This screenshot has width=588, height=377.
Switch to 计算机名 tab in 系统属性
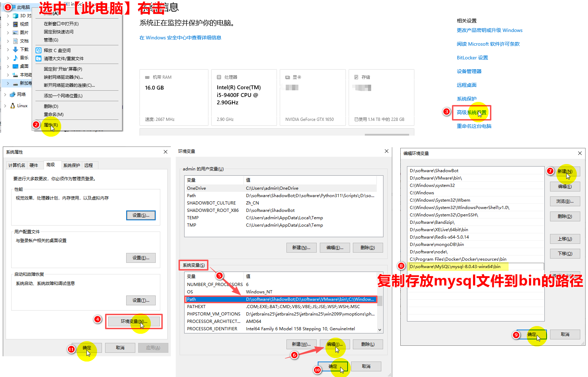[17, 165]
